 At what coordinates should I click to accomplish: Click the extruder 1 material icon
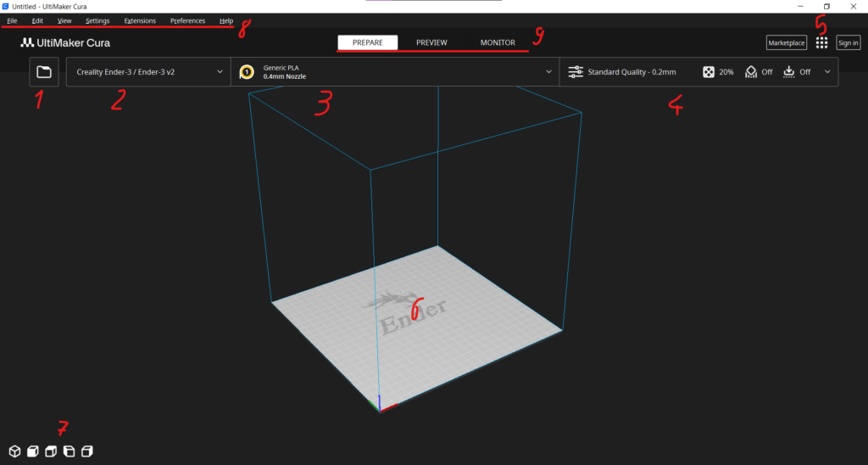tap(247, 72)
